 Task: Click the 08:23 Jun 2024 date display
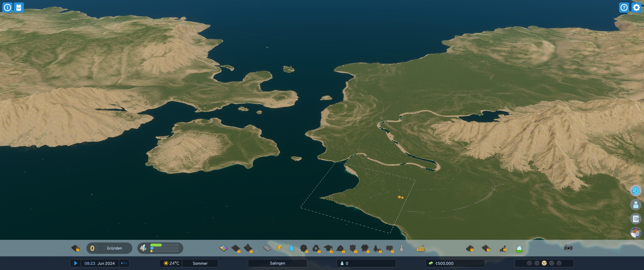pyautogui.click(x=99, y=263)
